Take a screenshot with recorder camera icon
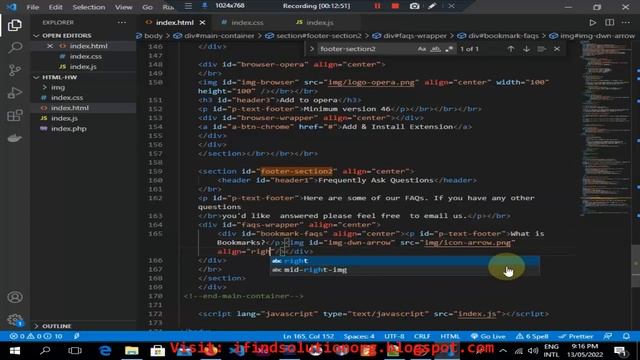The height and width of the screenshot is (360, 640). coord(414,6)
